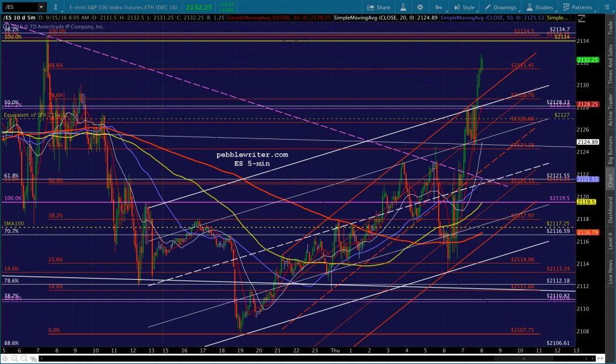This screenshot has height=364, width=616.
Task: Click the SimpleMovingAvg (CLOSE, 50, 0) label
Action: pyautogui.click(x=481, y=18)
